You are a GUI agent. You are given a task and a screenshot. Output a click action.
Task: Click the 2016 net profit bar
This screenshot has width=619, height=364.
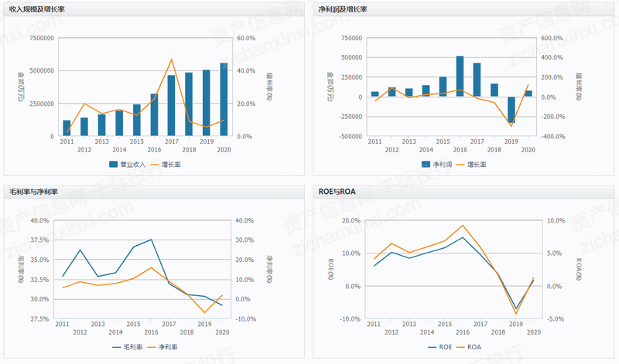pos(460,77)
